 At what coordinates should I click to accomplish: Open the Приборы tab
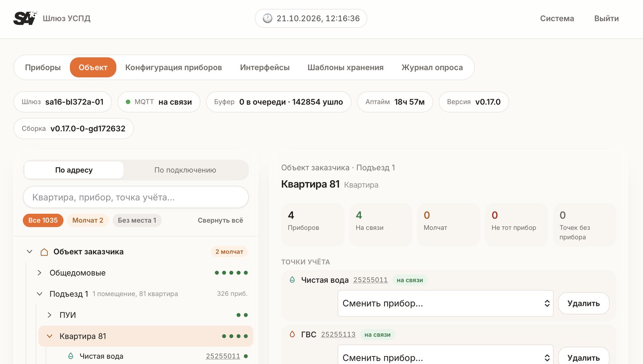coord(43,67)
